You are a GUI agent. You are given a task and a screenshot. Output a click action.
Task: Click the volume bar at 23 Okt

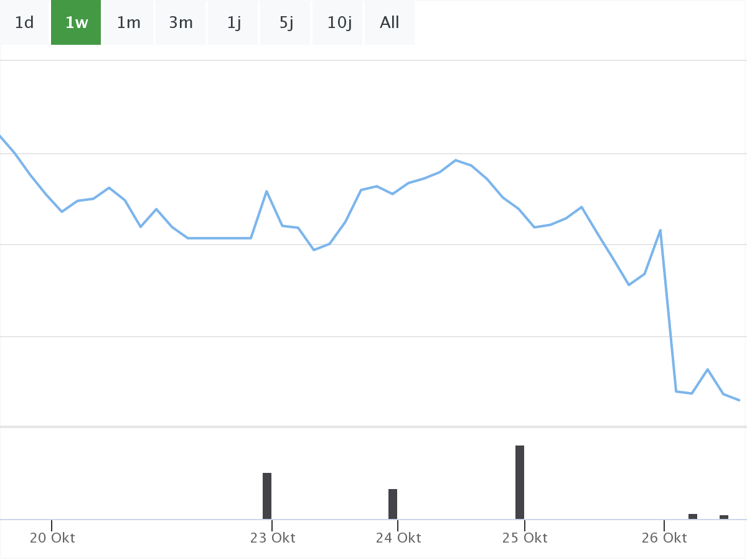click(267, 496)
